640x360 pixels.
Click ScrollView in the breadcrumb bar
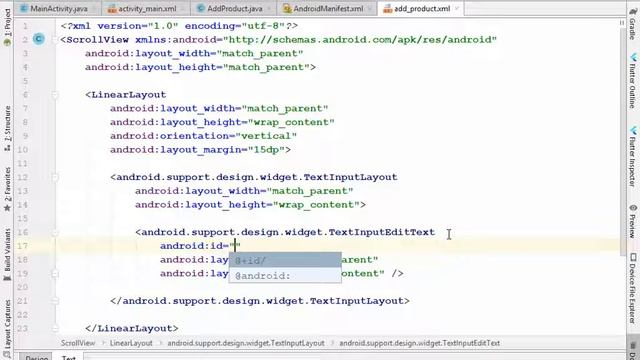tap(78, 343)
